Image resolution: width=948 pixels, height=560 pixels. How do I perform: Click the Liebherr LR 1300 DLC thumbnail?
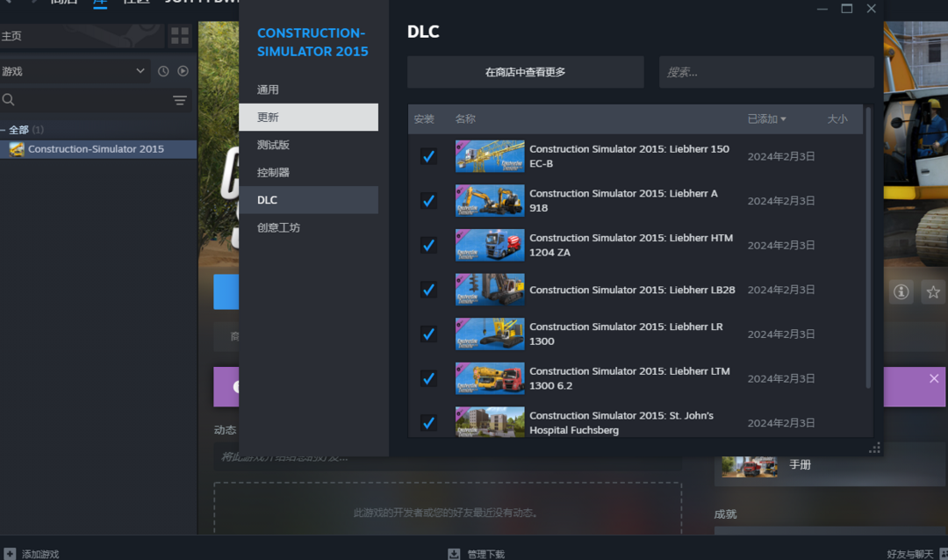(490, 334)
